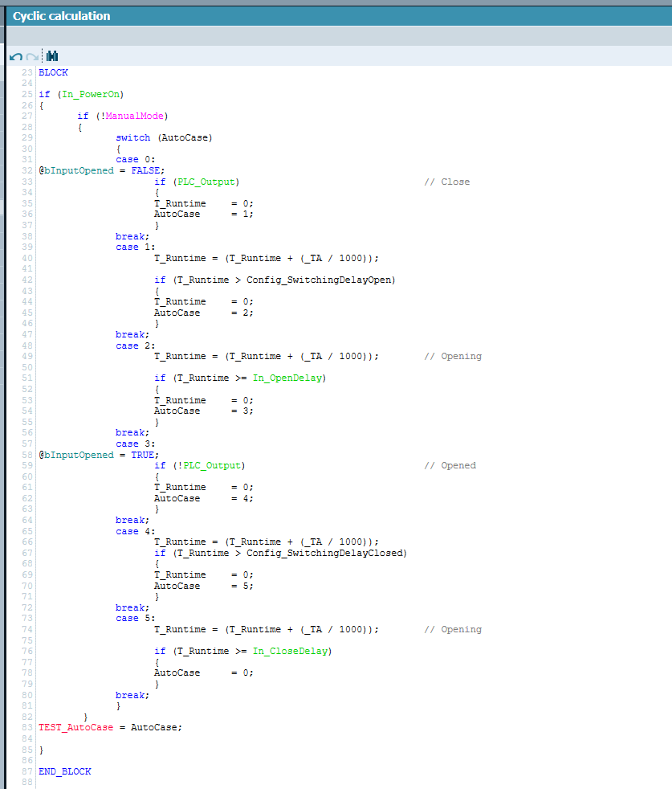Click the greyed-out Redo arrow icon

[x=32, y=56]
